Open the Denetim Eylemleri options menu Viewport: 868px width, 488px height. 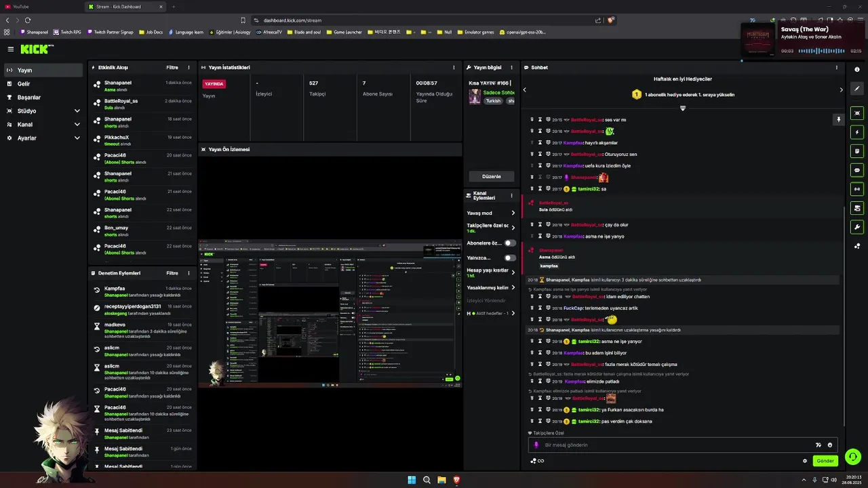189,273
